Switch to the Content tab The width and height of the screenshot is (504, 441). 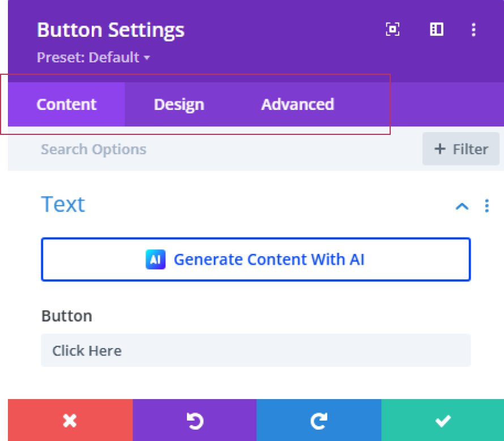point(66,104)
